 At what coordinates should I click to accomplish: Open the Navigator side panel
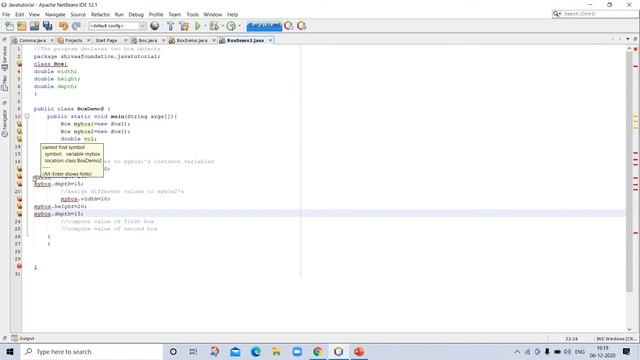tap(4, 123)
